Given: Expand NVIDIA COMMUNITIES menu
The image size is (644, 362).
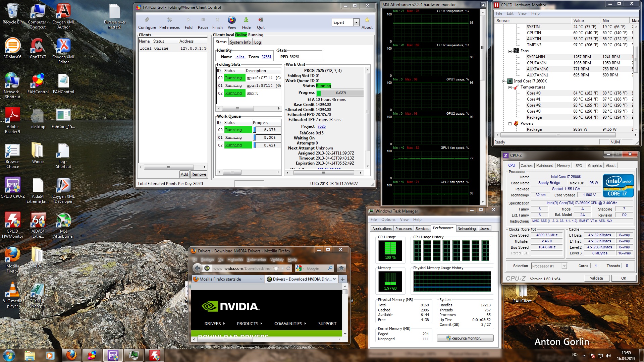Looking at the screenshot, I should 290,323.
